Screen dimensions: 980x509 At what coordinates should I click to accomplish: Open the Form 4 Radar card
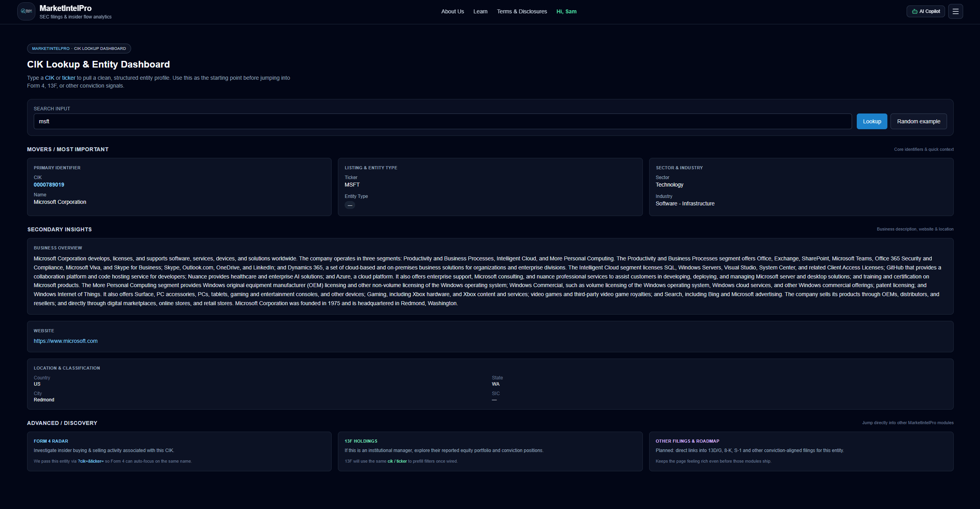(x=179, y=451)
